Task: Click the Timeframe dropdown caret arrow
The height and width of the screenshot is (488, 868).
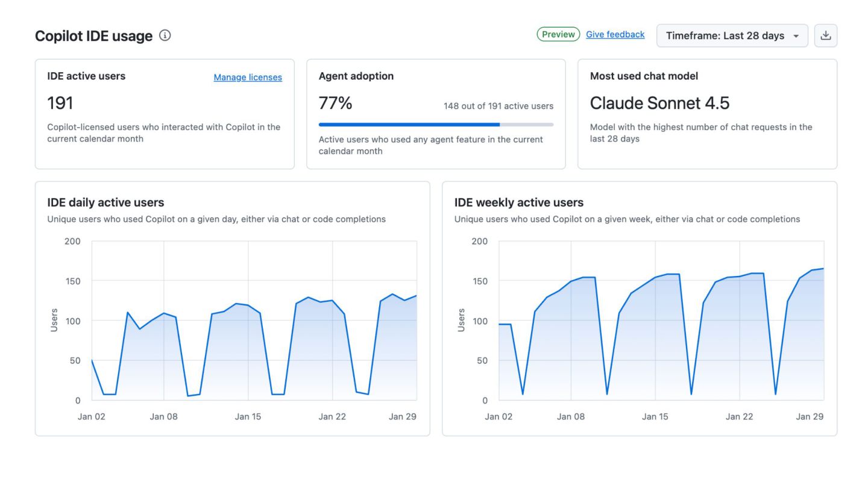Action: (x=796, y=36)
